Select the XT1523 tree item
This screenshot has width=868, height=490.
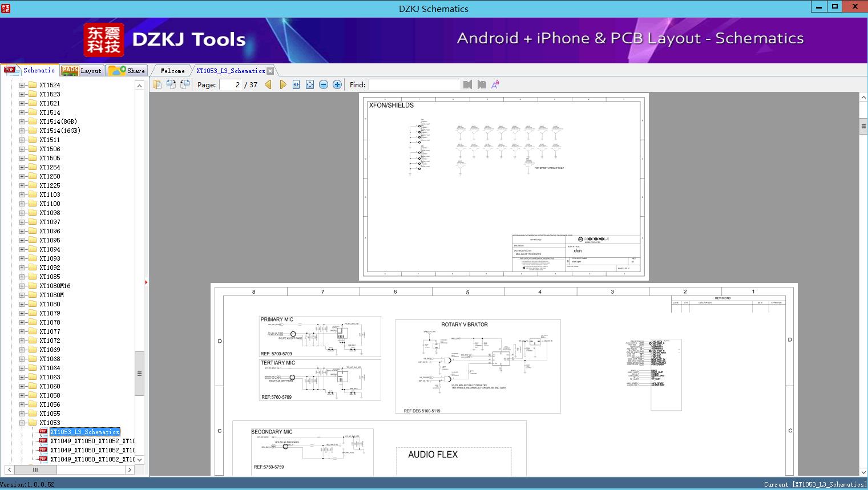(50, 94)
